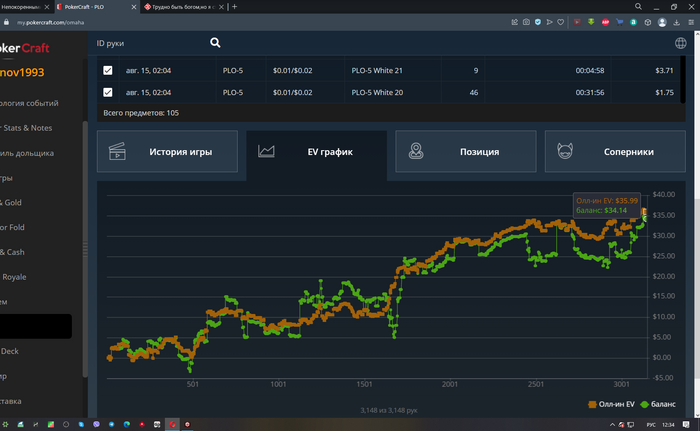Click the chart icon on EV график tab
700x431 pixels.
point(266,151)
